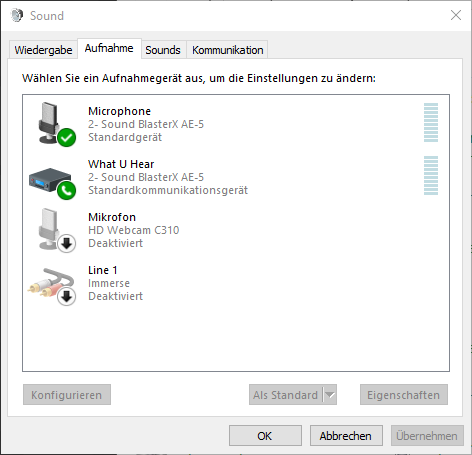
Task: Select the What U Hear receiver icon
Action: coord(50,180)
